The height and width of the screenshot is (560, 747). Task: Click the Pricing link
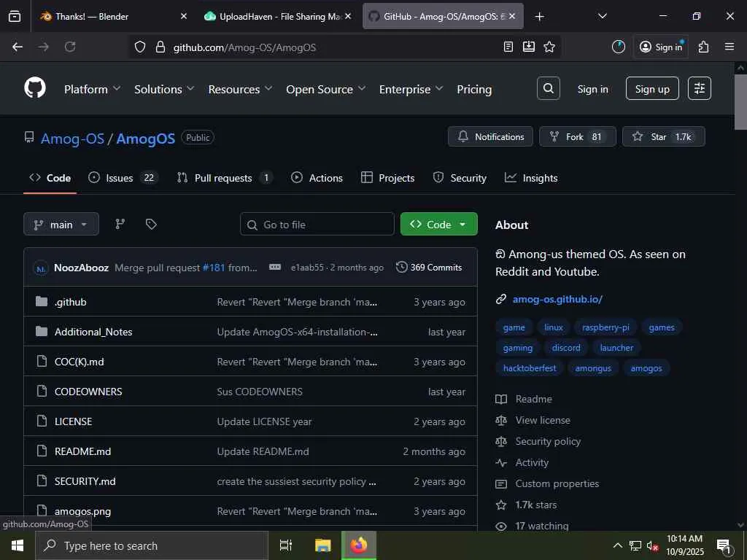[474, 89]
